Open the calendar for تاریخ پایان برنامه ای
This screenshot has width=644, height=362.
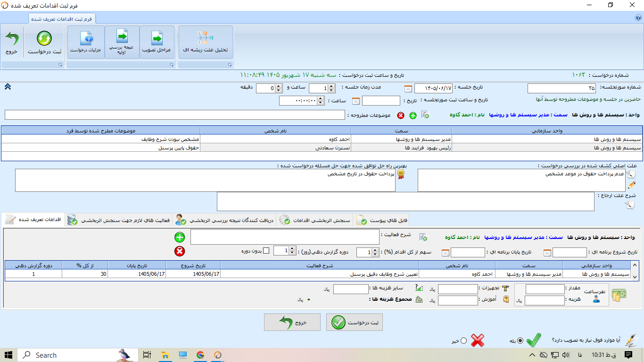pyautogui.click(x=445, y=253)
